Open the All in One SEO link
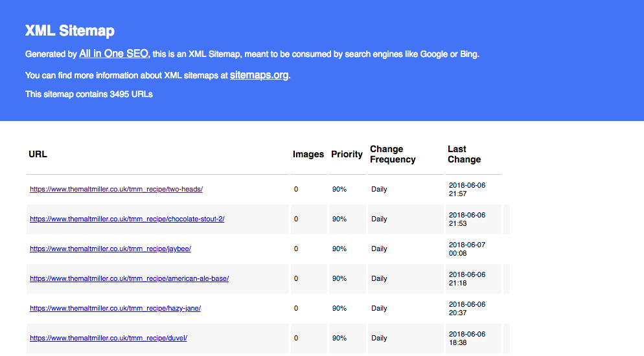This screenshot has height=356, width=644. point(113,54)
